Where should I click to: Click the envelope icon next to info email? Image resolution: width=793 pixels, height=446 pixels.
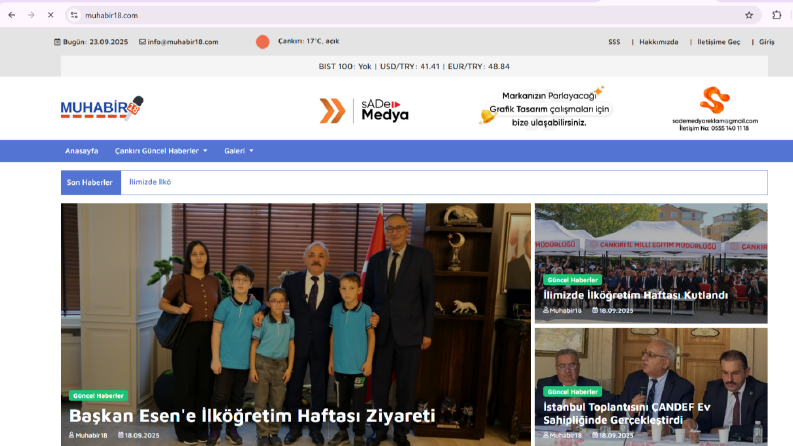(142, 42)
